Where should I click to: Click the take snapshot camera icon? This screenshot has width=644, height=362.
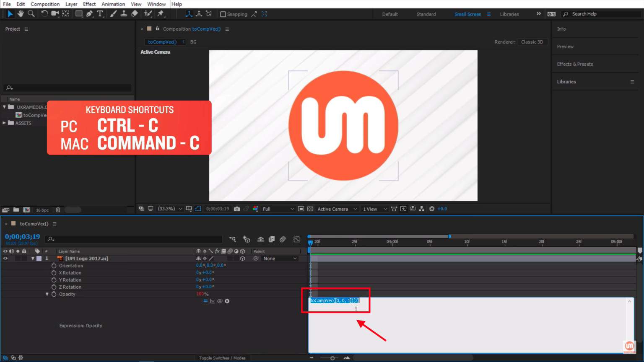(237, 209)
